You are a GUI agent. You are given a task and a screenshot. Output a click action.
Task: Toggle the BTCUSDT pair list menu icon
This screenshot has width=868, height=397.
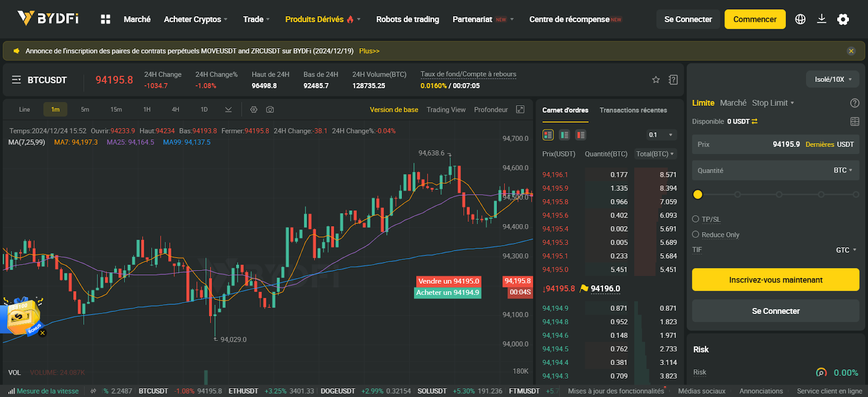pyautogui.click(x=16, y=80)
